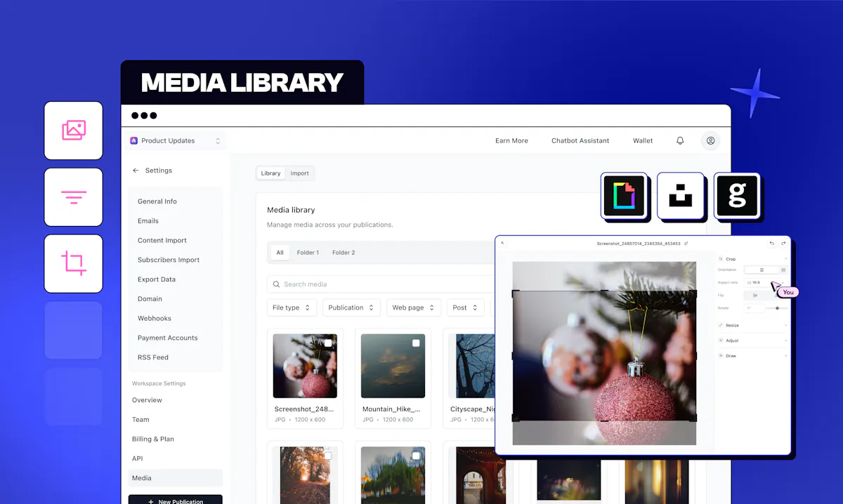Viewport: 843px width, 504px height.
Task: Open RSS Feed in settings sidebar
Action: [x=153, y=357]
